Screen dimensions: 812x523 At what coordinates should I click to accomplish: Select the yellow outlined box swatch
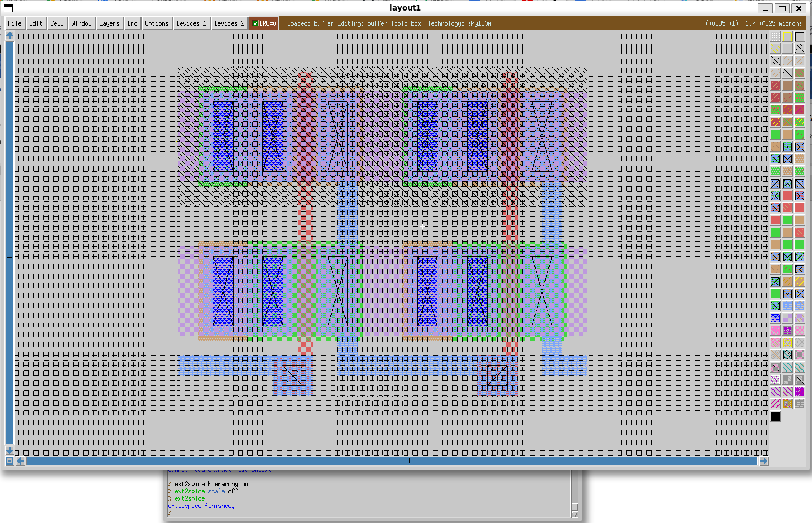787,37
